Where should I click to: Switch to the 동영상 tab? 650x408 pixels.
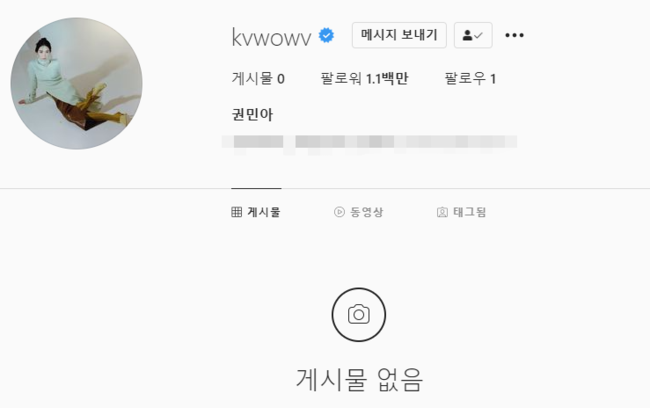(x=359, y=212)
